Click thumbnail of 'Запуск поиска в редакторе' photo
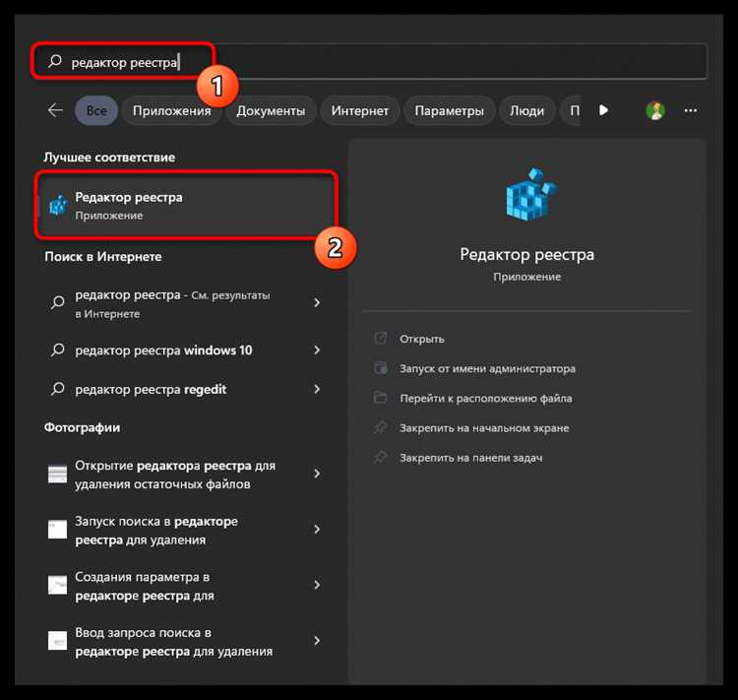This screenshot has width=738, height=700. pyautogui.click(x=57, y=530)
